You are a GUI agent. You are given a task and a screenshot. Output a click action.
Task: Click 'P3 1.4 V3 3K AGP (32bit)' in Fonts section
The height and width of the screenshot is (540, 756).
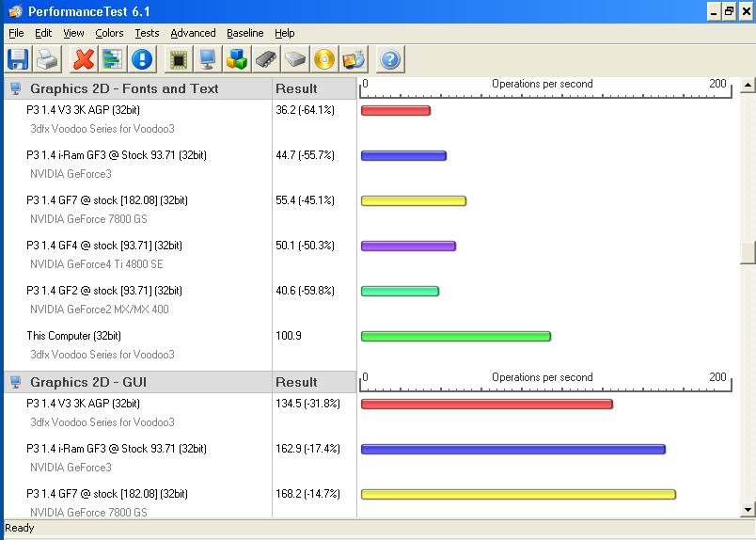click(x=83, y=110)
